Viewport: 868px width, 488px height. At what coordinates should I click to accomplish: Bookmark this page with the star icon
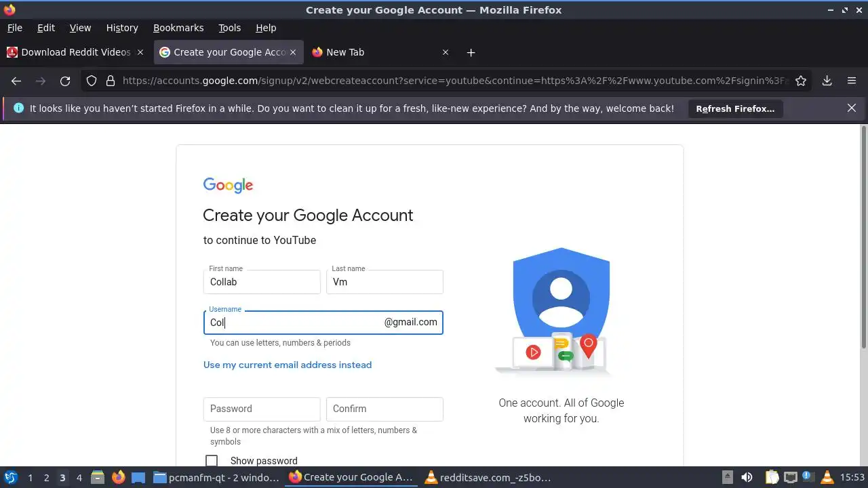coord(801,81)
